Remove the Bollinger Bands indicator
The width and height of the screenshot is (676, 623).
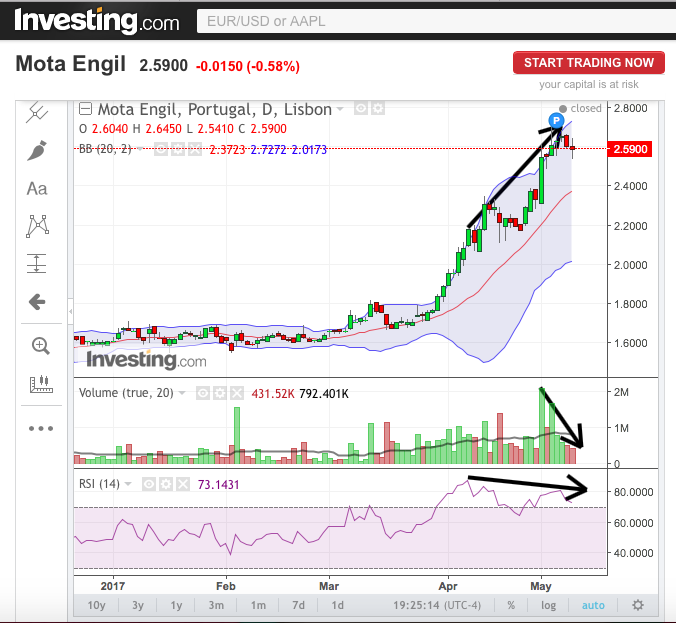click(x=194, y=150)
